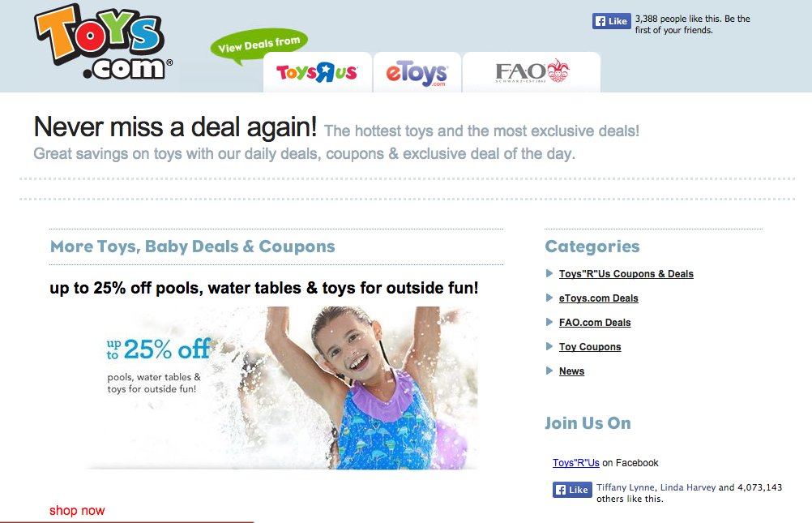
Task: Like Toys"R"Us Facebook page in sidebar
Action: tap(572, 490)
